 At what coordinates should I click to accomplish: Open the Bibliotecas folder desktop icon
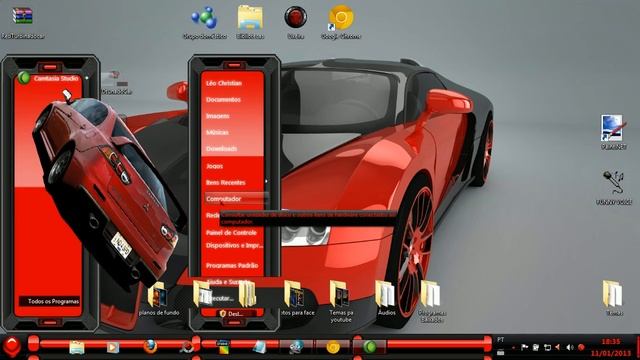pyautogui.click(x=250, y=17)
